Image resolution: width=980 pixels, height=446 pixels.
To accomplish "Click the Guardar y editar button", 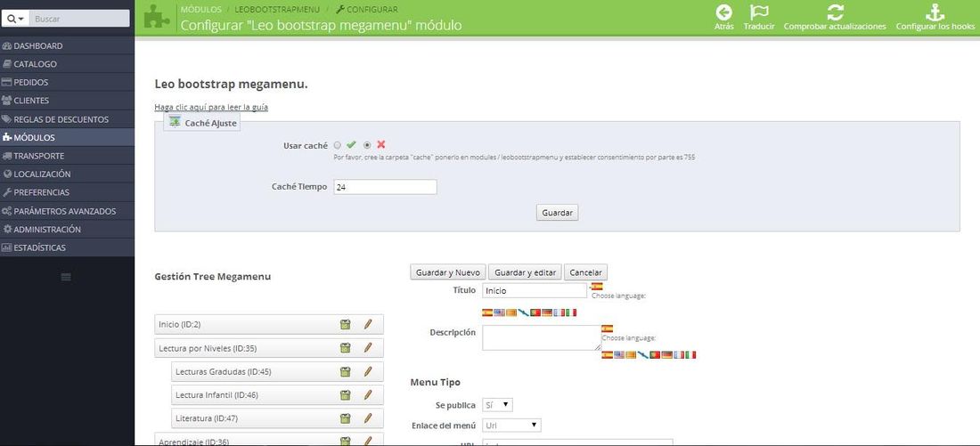I will pos(525,272).
